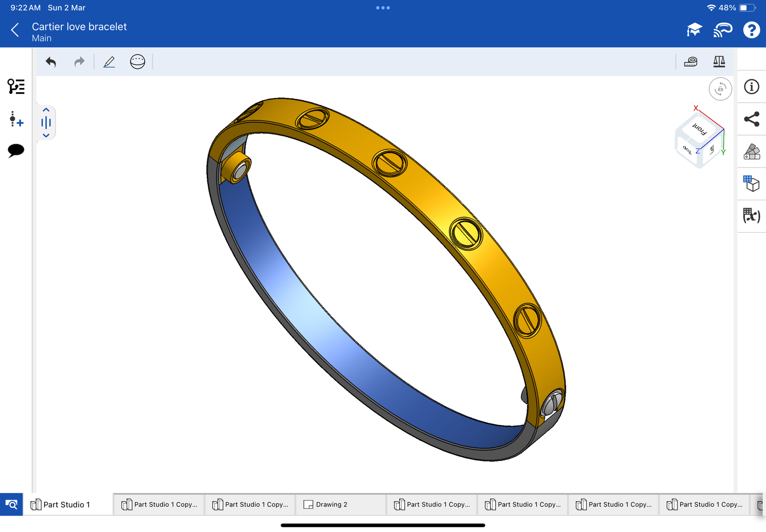766x532 pixels.
Task: Expand the iPad multitasking three-dot menu
Action: 383,8
